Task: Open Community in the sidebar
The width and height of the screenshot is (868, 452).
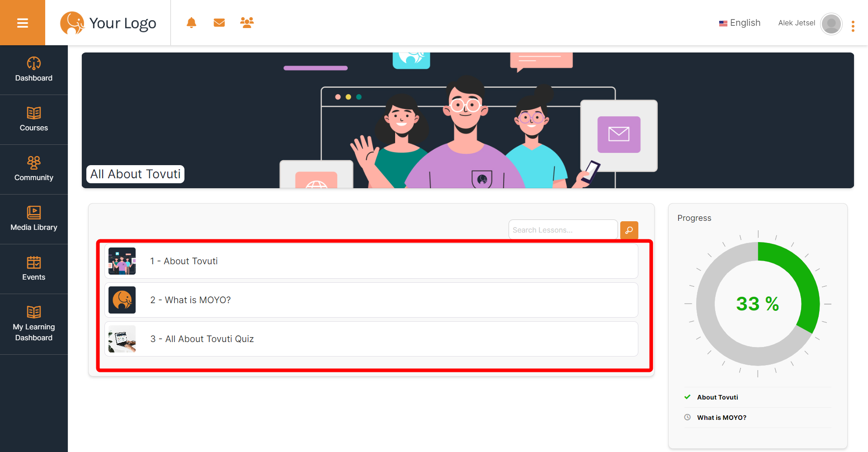Action: (34, 170)
